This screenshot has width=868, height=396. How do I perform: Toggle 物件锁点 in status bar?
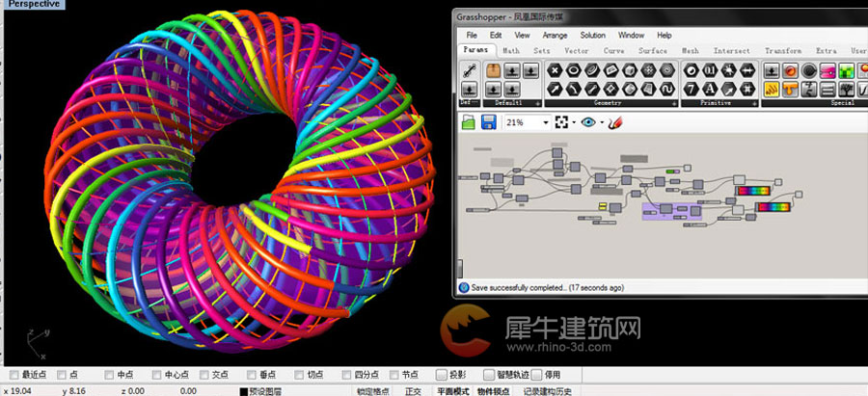coord(493,391)
